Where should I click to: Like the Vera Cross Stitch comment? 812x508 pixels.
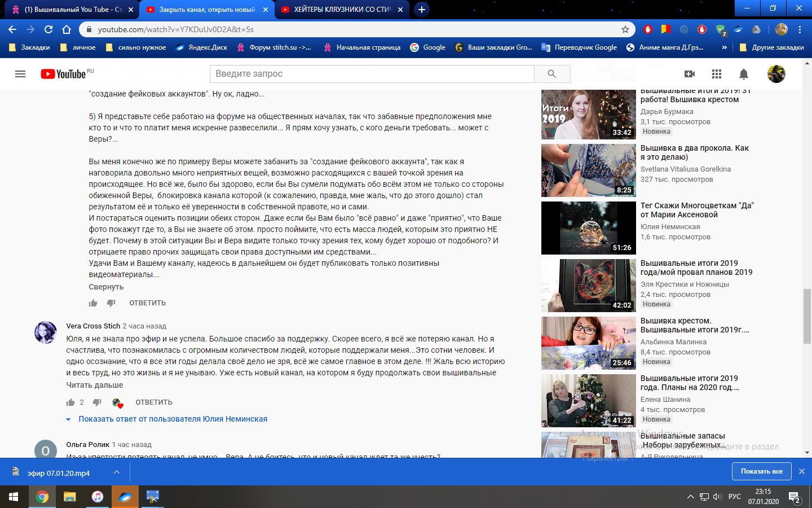(70, 402)
